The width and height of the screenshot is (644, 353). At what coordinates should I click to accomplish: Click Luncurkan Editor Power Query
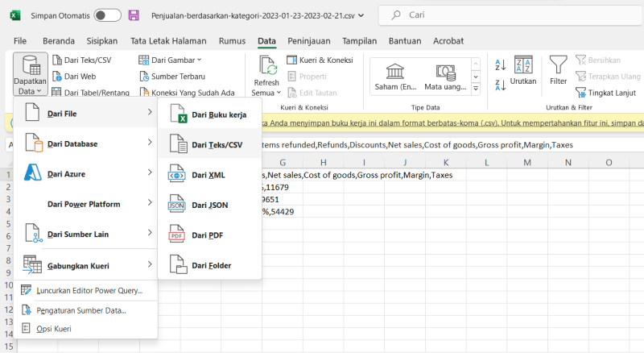pos(85,290)
